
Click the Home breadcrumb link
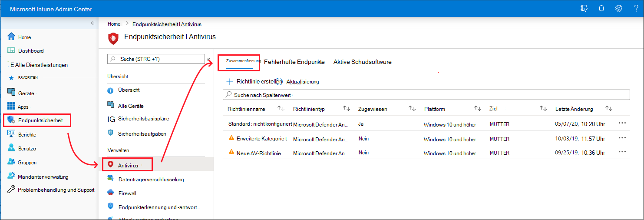[x=114, y=24]
